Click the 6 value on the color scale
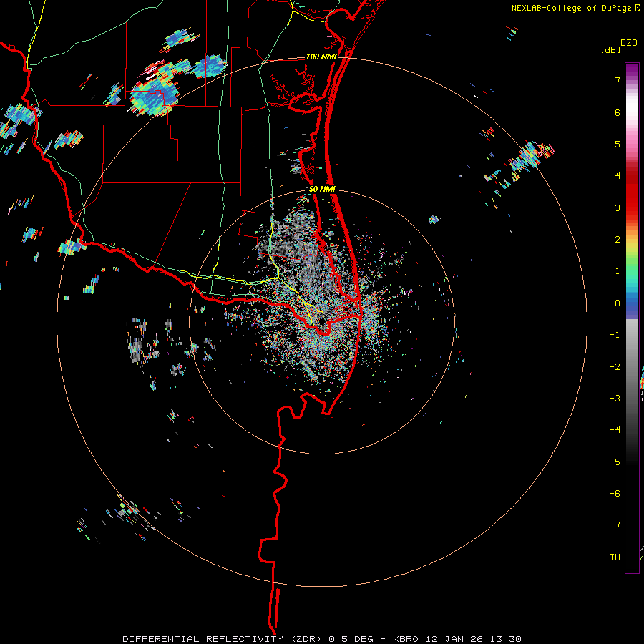This screenshot has height=644, width=644. point(618,112)
